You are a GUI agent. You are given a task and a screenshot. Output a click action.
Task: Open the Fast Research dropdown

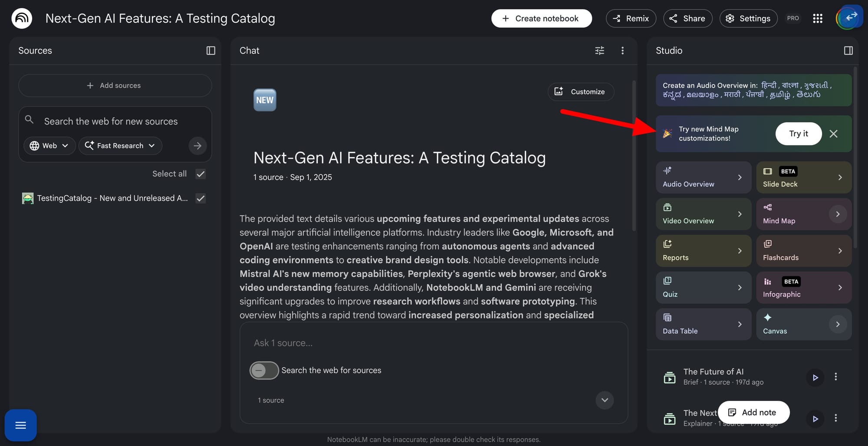[x=120, y=146]
